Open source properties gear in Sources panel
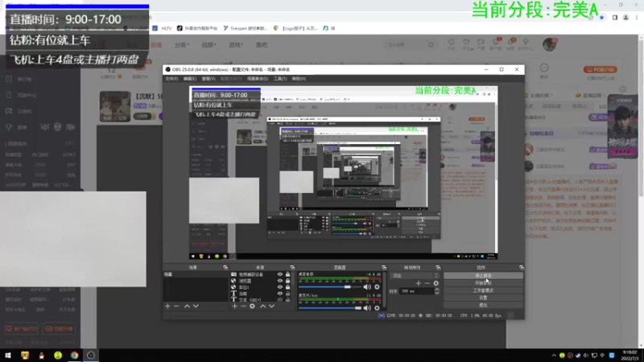The image size is (644, 362). [x=252, y=306]
